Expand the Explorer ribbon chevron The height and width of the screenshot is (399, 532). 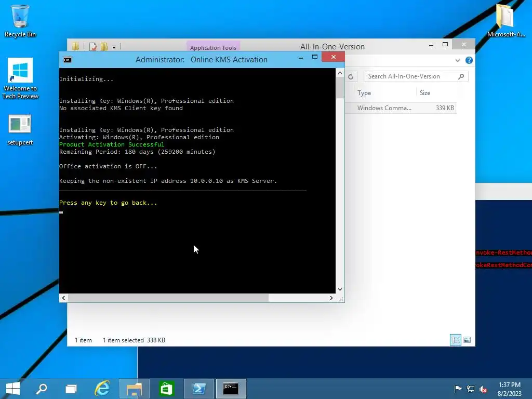click(458, 60)
